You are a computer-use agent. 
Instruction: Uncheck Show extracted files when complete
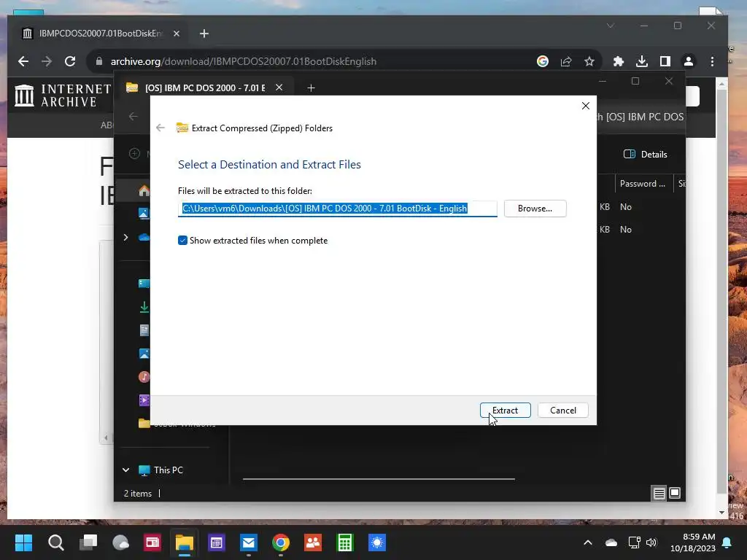coord(182,241)
